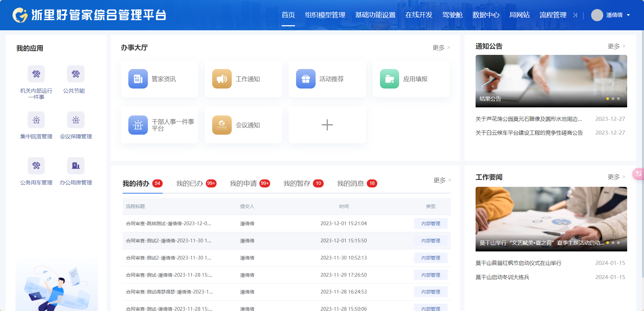
Task: Open 组织模型管理 menu
Action: point(325,15)
